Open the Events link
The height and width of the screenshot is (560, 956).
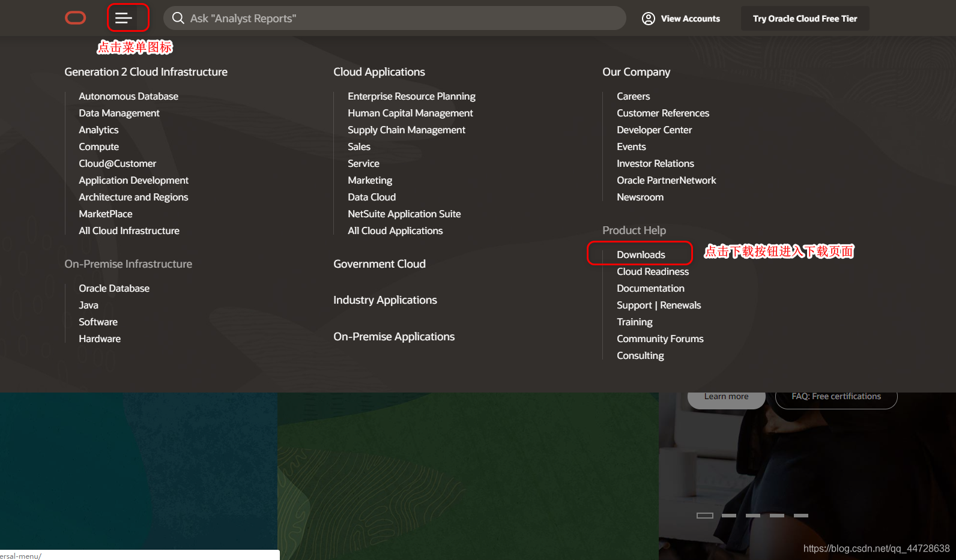click(631, 146)
